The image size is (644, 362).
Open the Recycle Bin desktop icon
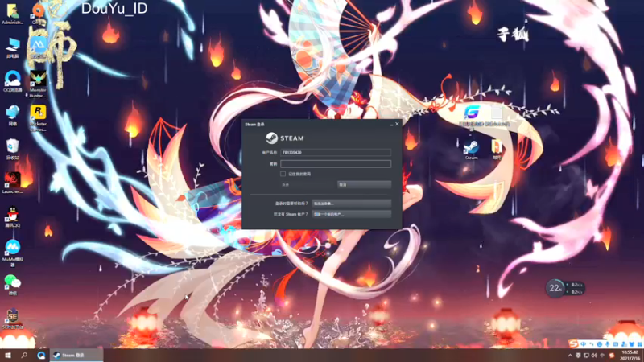13,149
